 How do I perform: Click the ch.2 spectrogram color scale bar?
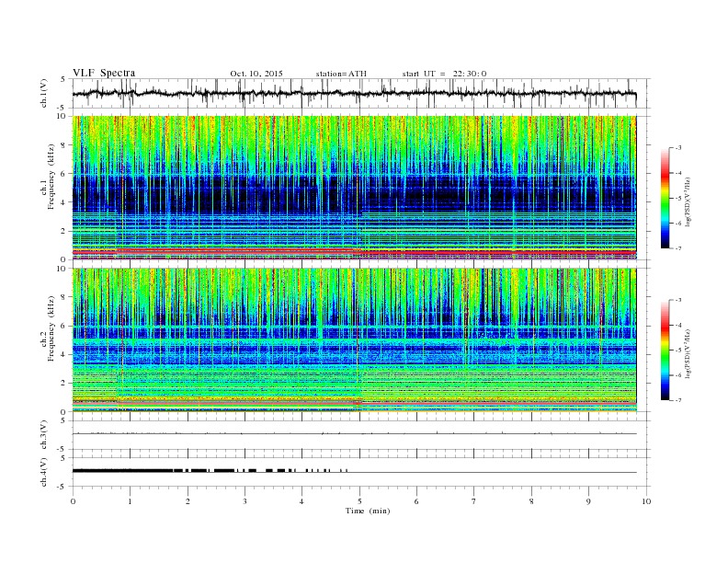[x=665, y=350]
